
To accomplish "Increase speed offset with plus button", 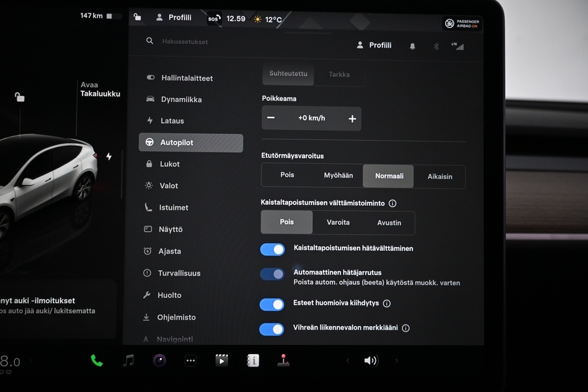I will click(x=352, y=118).
